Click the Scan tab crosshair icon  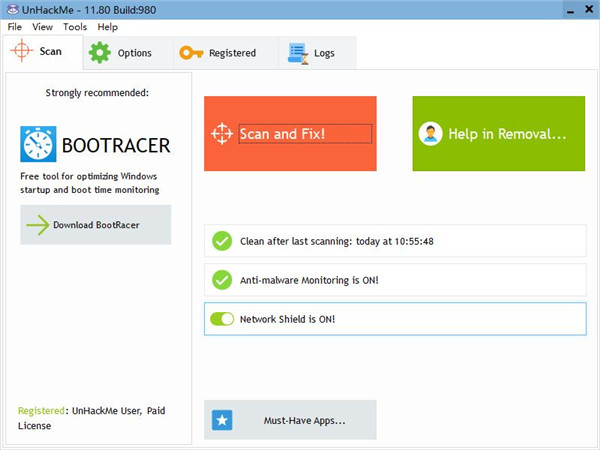click(x=22, y=50)
